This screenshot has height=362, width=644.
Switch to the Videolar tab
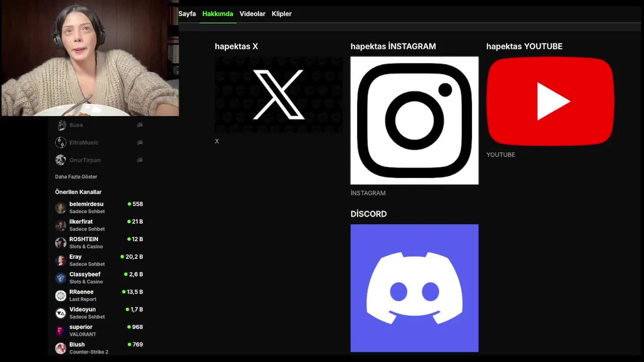click(x=252, y=14)
